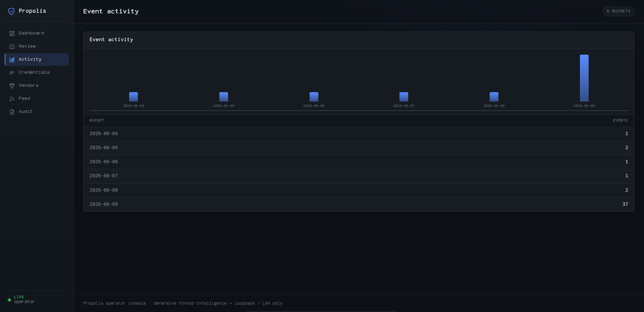Viewport: 644px width, 312px height.
Task: Click the Propolis brand name
Action: (33, 11)
